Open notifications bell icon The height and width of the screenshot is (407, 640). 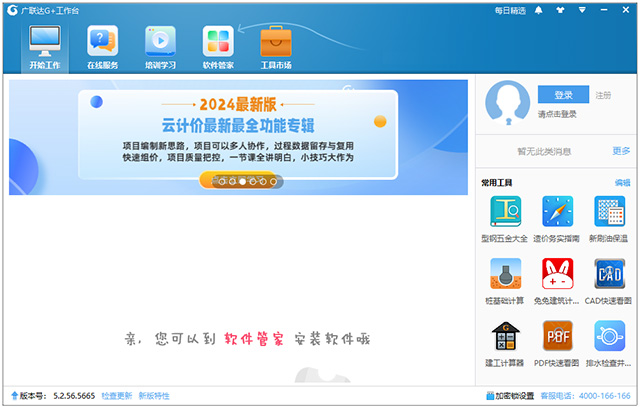(x=539, y=10)
